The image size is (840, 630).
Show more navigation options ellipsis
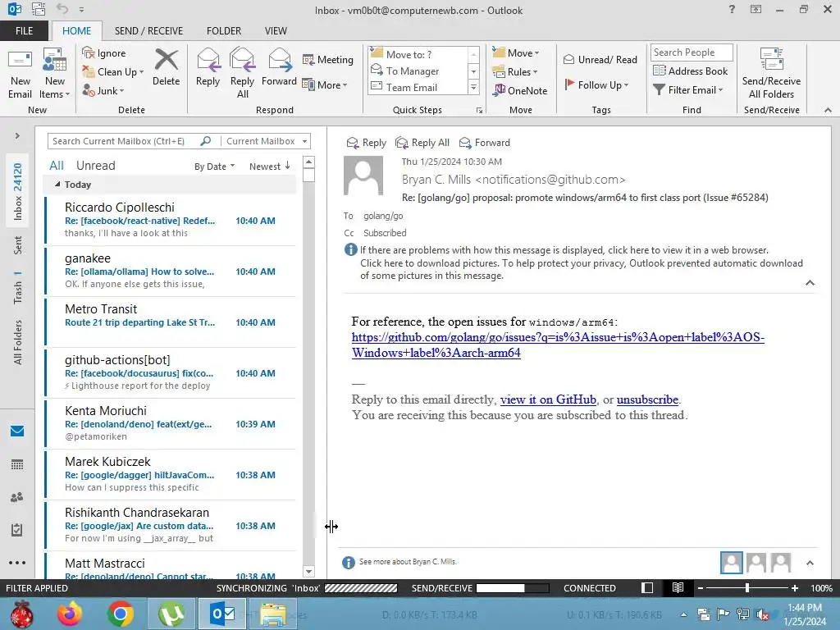17,563
